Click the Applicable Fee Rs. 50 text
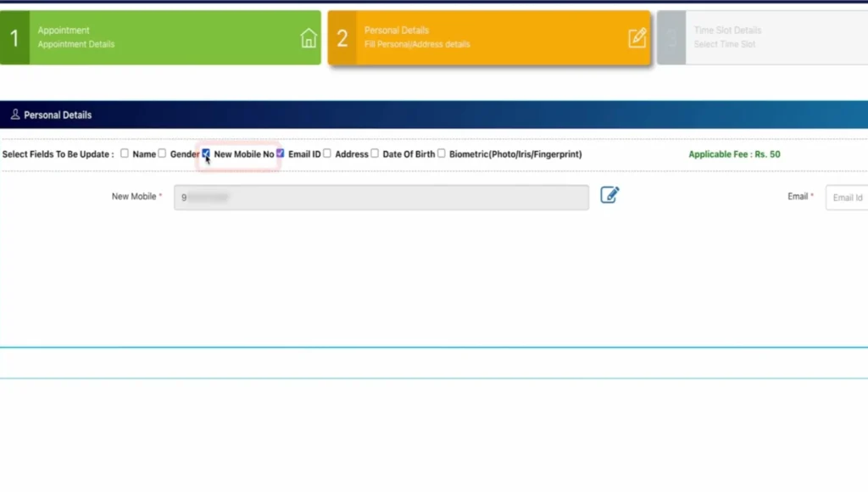This screenshot has height=492, width=868. click(734, 154)
